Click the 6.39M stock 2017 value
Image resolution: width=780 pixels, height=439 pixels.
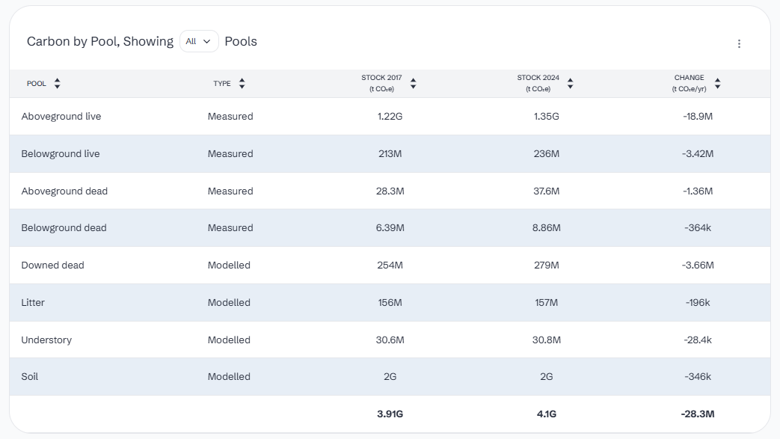(390, 228)
